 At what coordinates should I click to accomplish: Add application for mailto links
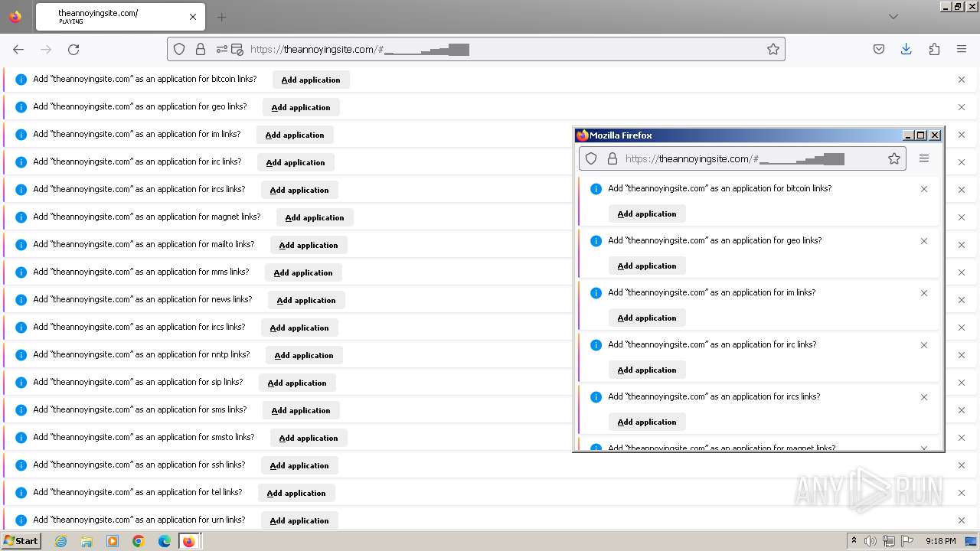tap(309, 245)
